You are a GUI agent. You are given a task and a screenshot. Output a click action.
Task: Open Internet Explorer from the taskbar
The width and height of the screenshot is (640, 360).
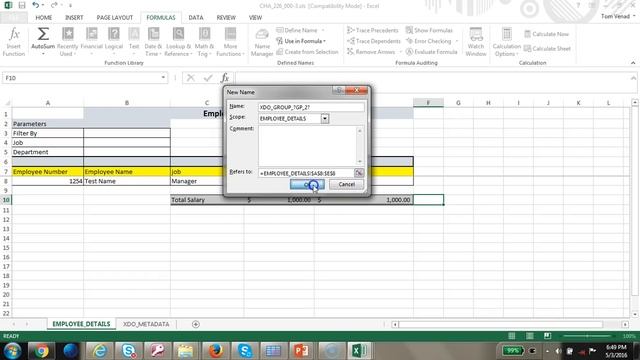coord(100,351)
